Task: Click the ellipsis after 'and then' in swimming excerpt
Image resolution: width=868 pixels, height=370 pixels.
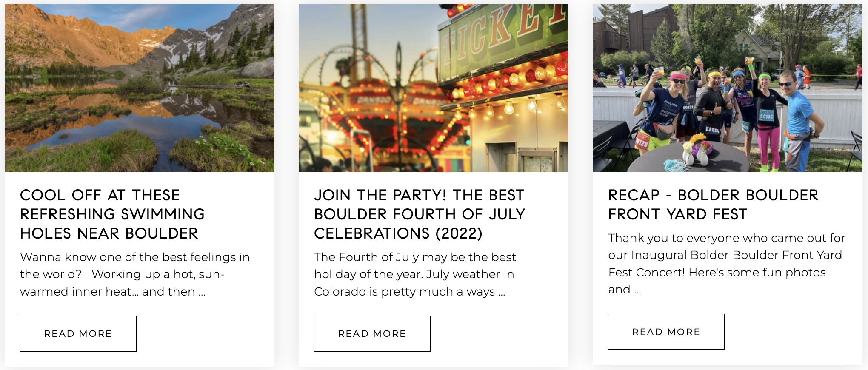Action: click(x=202, y=292)
